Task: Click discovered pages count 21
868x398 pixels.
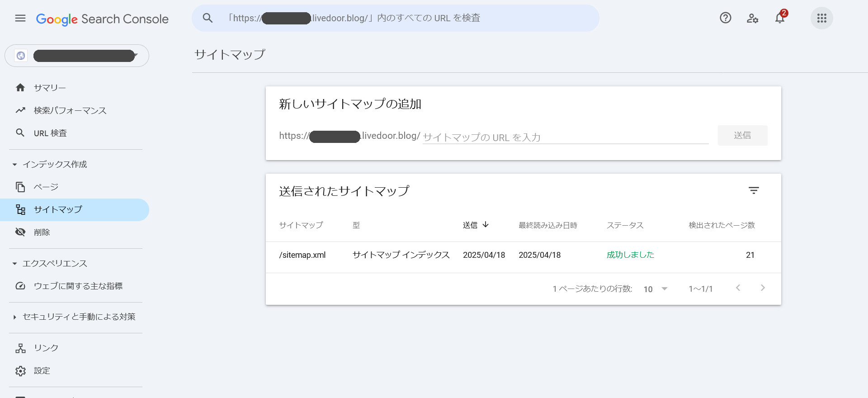Action: [x=750, y=255]
